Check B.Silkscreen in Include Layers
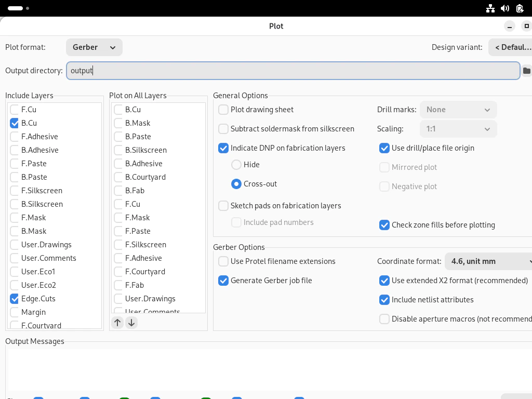This screenshot has width=532, height=399. 14,204
